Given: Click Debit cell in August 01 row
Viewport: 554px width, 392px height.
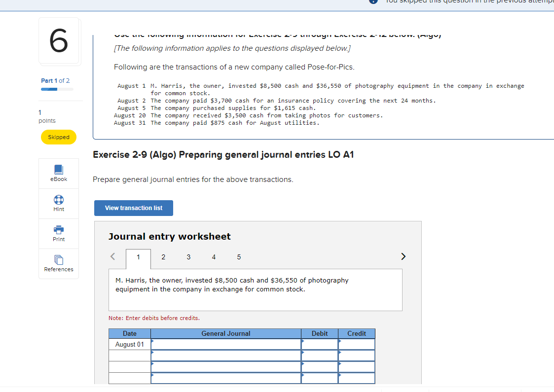Looking at the screenshot, I should point(320,344).
